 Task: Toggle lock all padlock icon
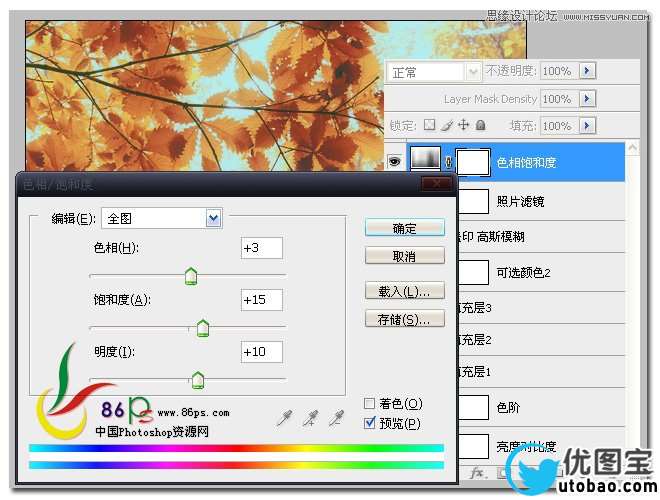pyautogui.click(x=480, y=125)
